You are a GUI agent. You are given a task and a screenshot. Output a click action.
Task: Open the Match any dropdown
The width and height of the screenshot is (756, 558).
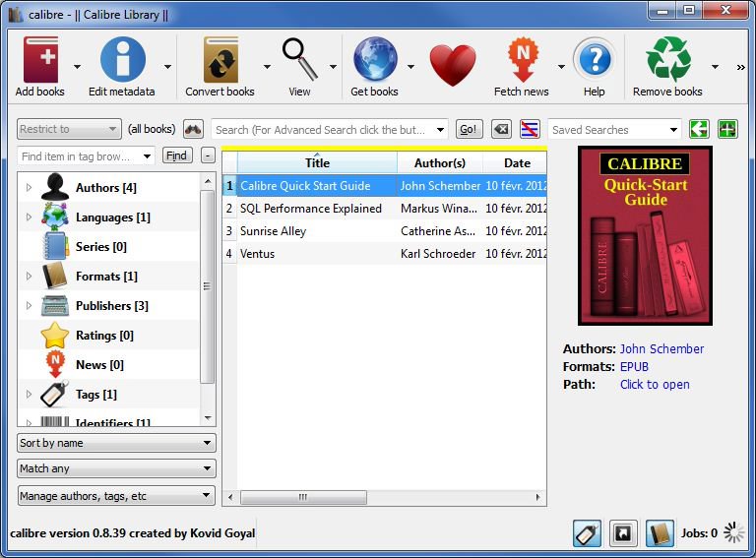pos(116,468)
